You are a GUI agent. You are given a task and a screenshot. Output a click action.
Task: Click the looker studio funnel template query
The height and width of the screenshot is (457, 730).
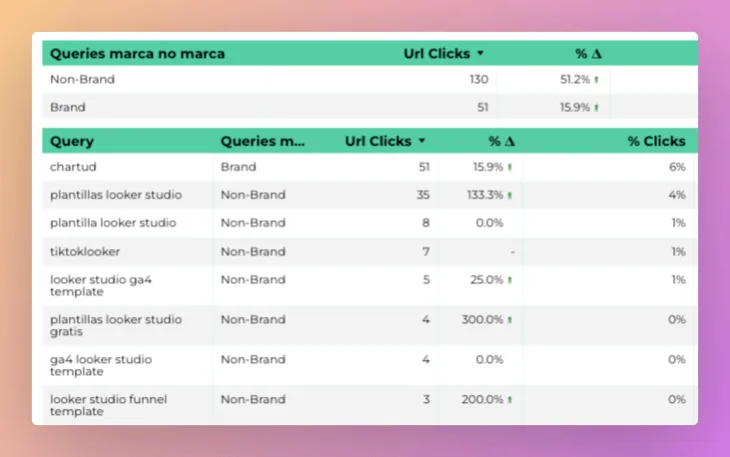click(108, 405)
